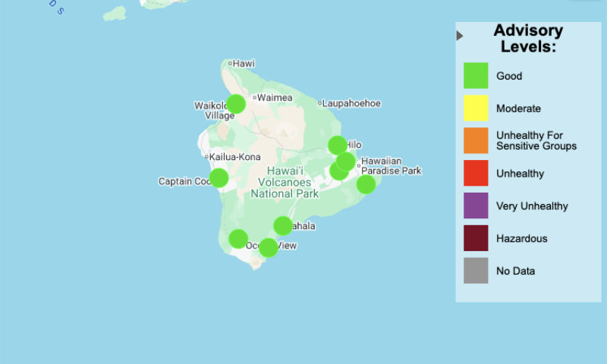
Task: Click the green marker over Ocean View label
Action: click(x=268, y=247)
